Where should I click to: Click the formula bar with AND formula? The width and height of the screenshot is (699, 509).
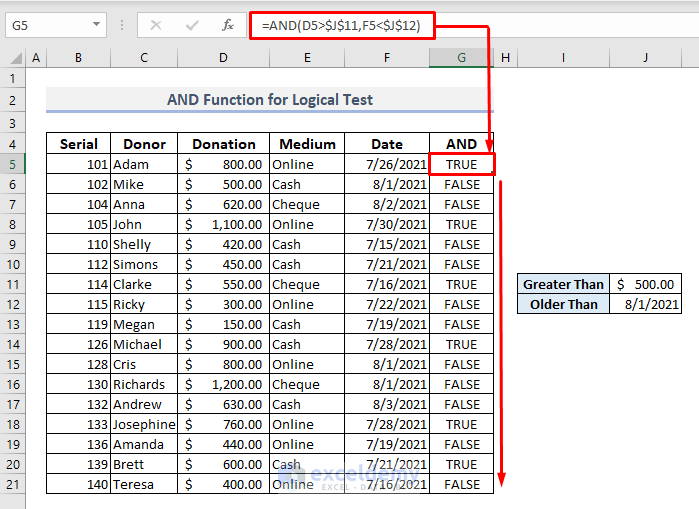(341, 25)
